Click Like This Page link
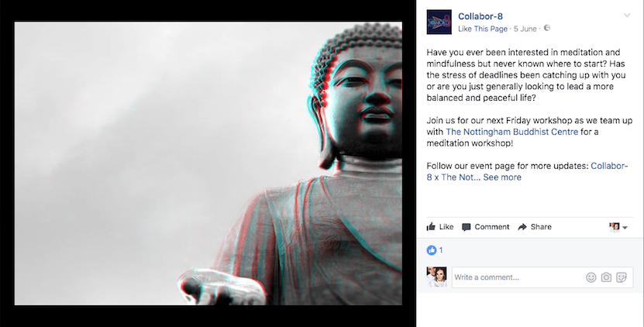The width and height of the screenshot is (644, 327). pyautogui.click(x=483, y=29)
